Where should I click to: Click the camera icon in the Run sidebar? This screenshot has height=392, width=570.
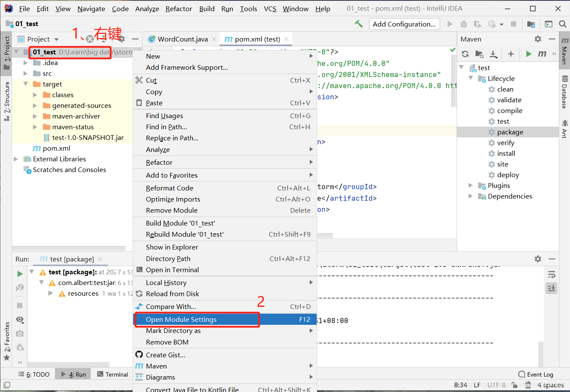tap(20, 333)
